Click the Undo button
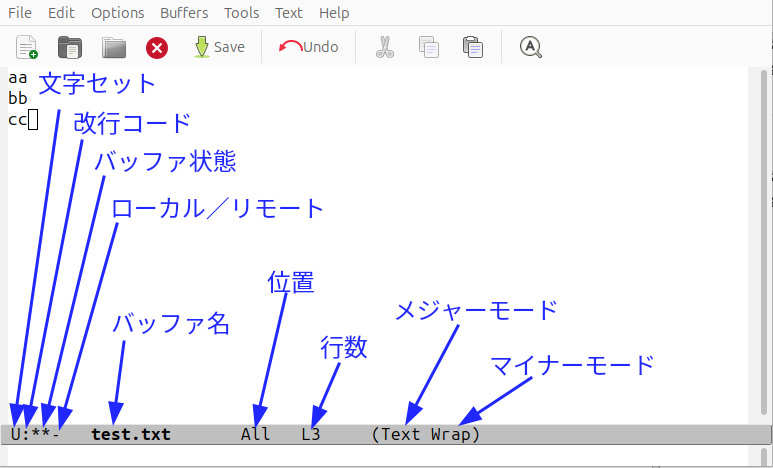Screen dimensions: 773x468 tap(309, 47)
